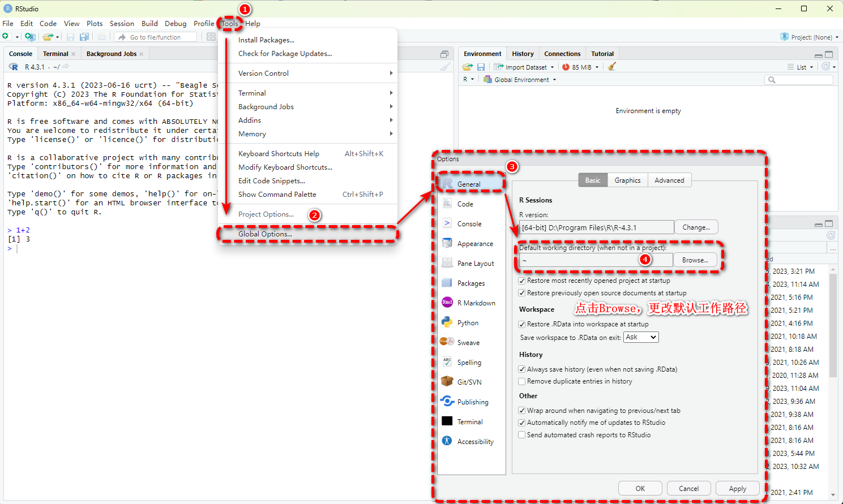Open Packages settings in Options
Screen dimensions: 843x504
(471, 283)
